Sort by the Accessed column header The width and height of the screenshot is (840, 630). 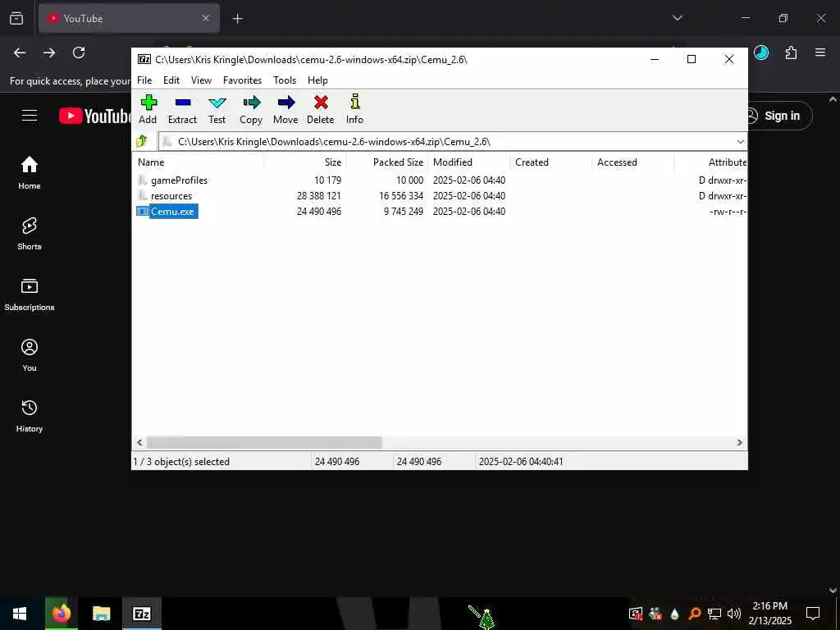pyautogui.click(x=633, y=162)
